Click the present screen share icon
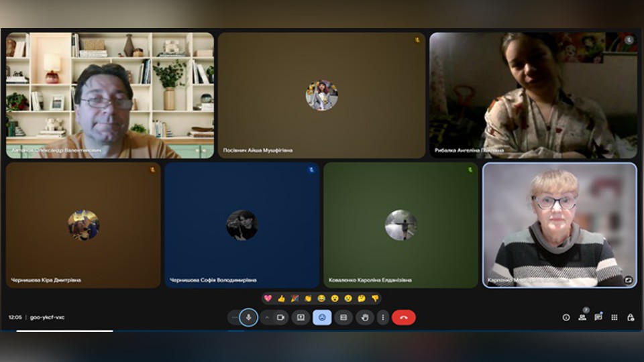Image resolution: width=644 pixels, height=362 pixels. pos(301,317)
